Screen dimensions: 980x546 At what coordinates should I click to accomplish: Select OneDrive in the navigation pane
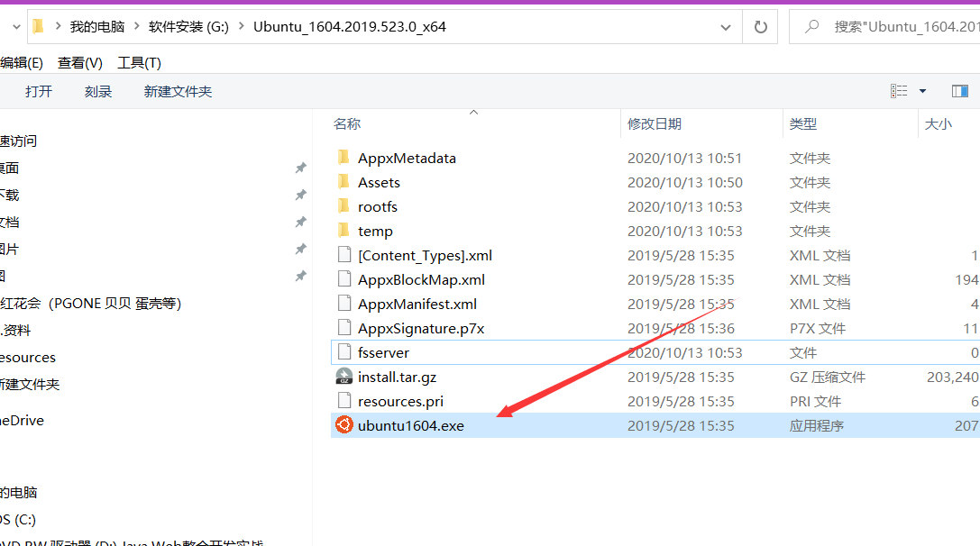[23, 421]
